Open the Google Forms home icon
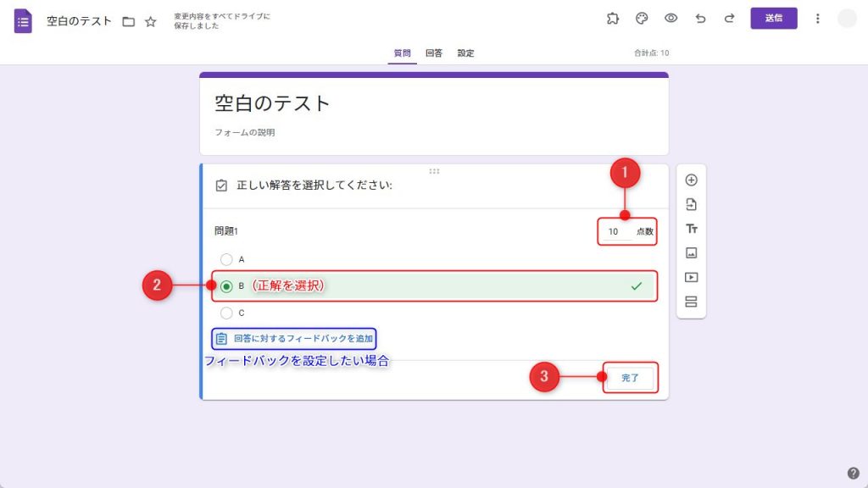The image size is (868, 488). [x=23, y=21]
